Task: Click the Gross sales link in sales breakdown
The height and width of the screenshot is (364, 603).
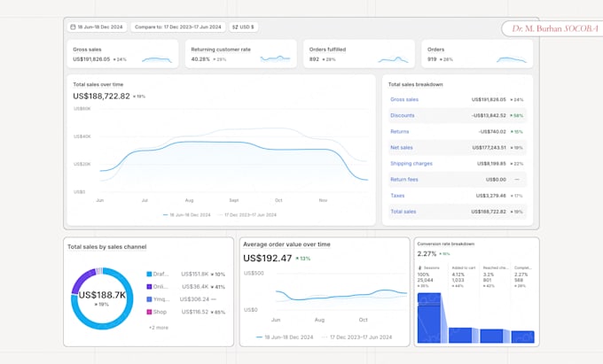Action: click(x=404, y=99)
